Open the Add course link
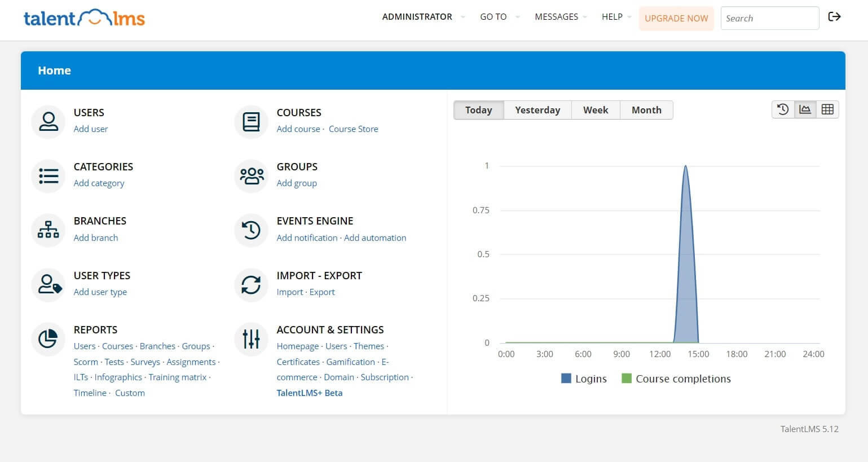 [298, 129]
